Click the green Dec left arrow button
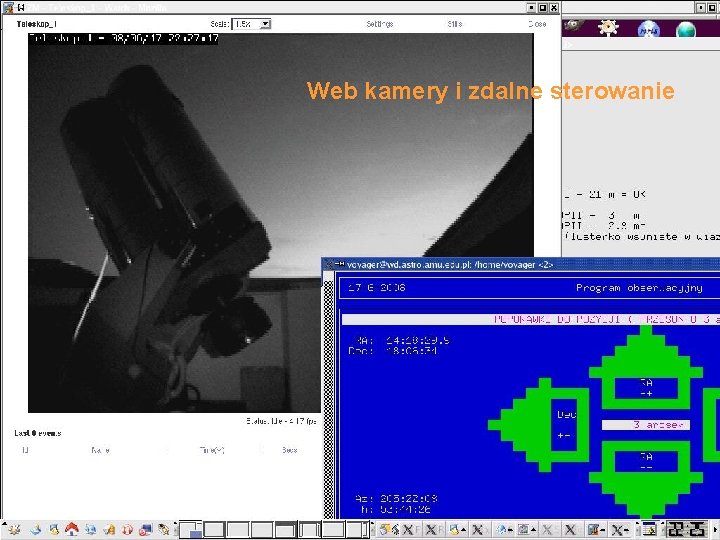The width and height of the screenshot is (720, 540). coord(539,425)
